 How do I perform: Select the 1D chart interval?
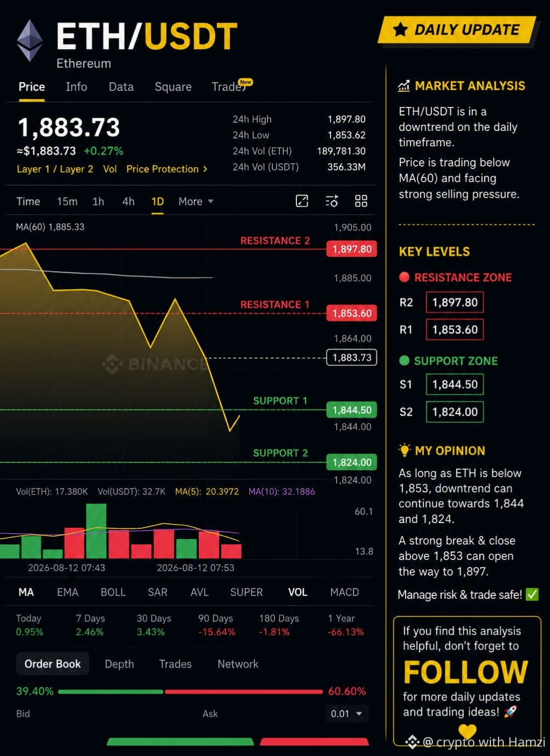[x=157, y=201]
